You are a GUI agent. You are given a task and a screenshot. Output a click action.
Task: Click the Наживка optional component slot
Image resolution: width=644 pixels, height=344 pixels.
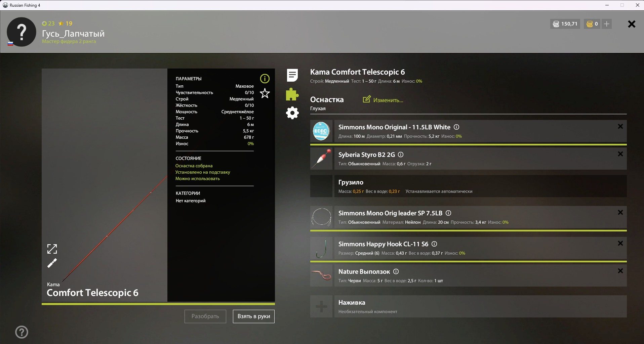481,306
